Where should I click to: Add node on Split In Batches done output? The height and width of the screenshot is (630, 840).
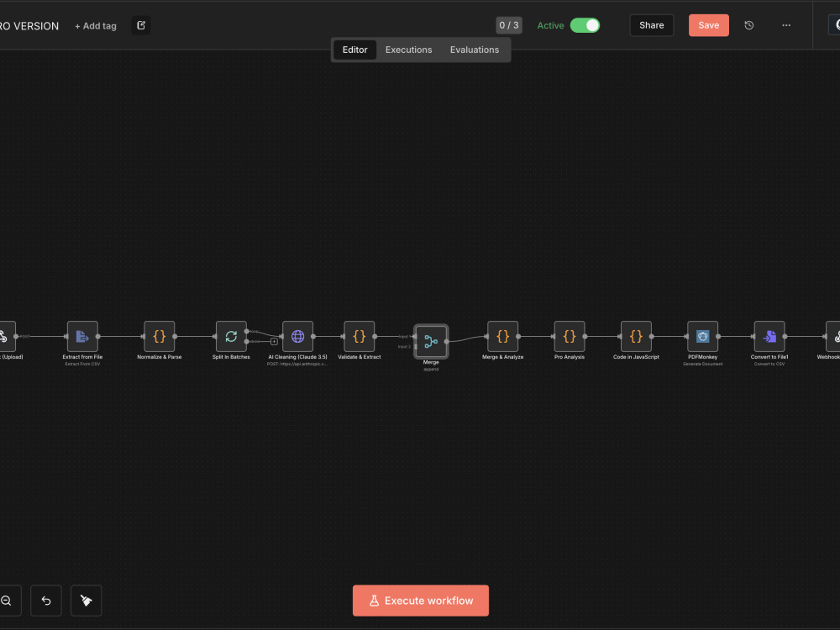274,341
